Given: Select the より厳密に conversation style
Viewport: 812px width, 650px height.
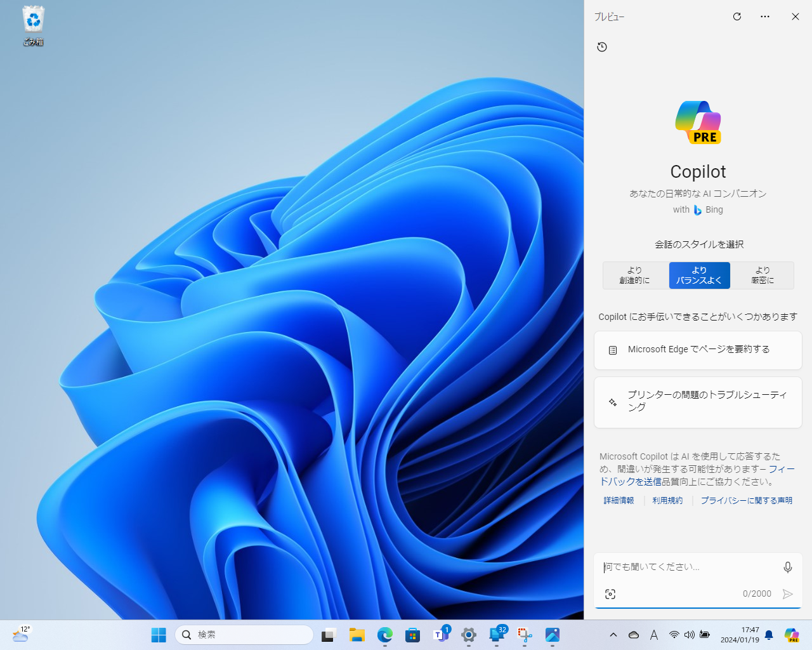Looking at the screenshot, I should (x=763, y=275).
